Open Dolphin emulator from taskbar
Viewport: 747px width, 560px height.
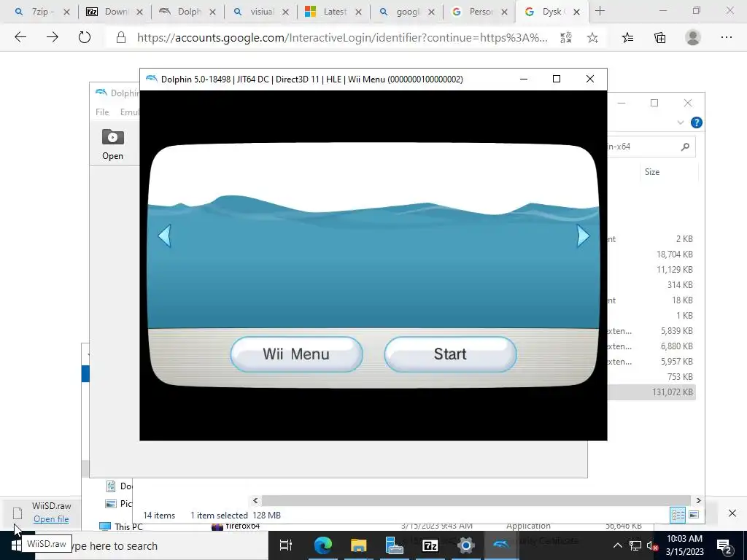click(501, 545)
